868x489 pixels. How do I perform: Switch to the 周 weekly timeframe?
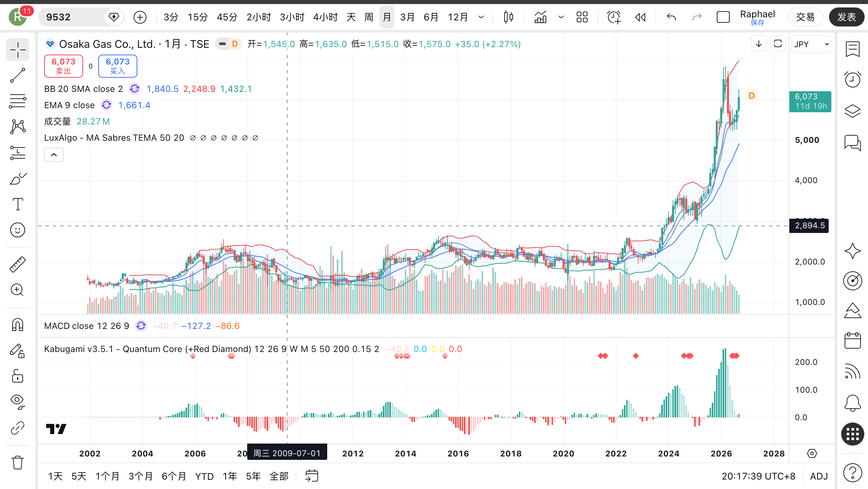click(x=369, y=17)
